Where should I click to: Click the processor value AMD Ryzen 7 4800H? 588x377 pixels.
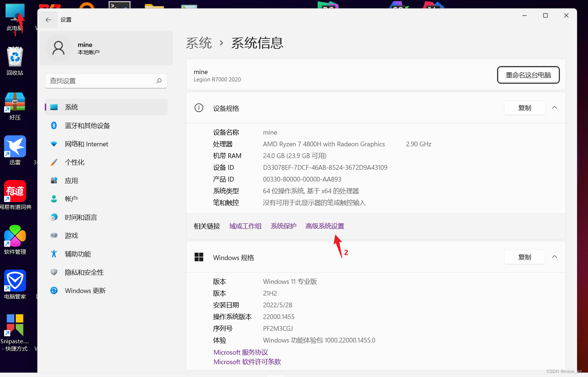[324, 144]
